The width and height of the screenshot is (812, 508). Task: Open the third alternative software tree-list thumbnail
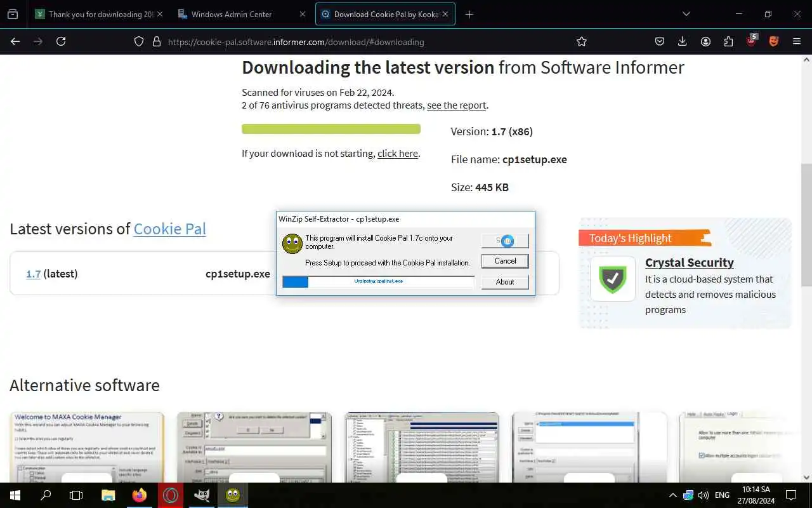tap(422, 448)
